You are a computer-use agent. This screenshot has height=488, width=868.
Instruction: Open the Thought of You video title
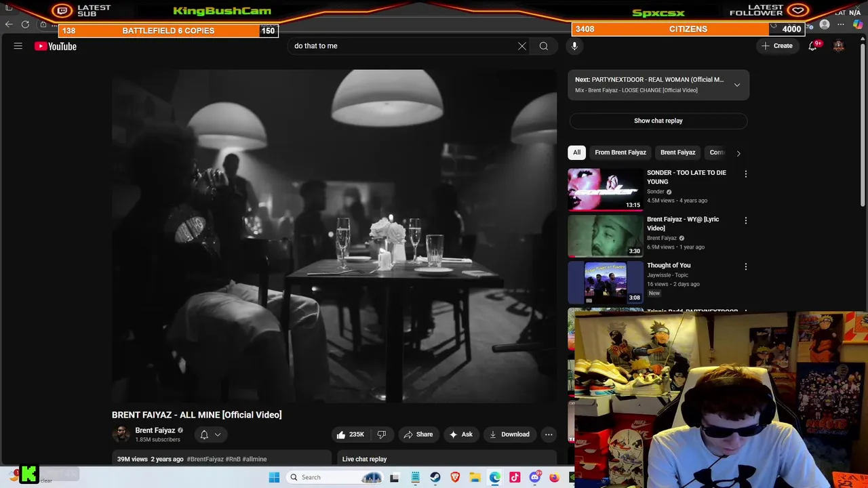pos(669,266)
